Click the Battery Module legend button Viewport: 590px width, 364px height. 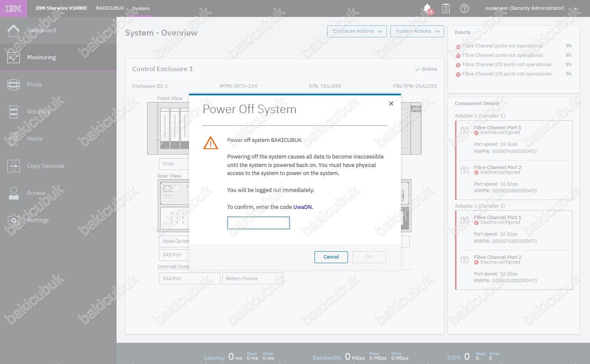click(x=253, y=278)
